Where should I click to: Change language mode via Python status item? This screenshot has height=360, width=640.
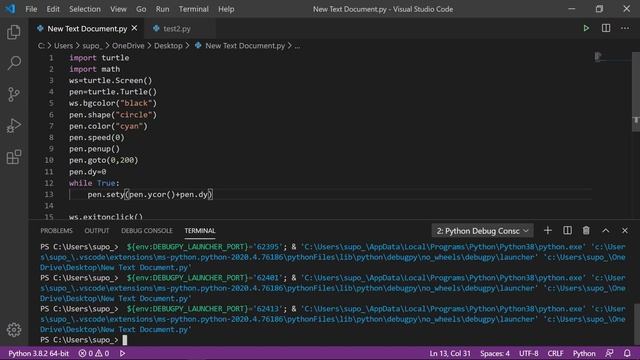point(584,353)
